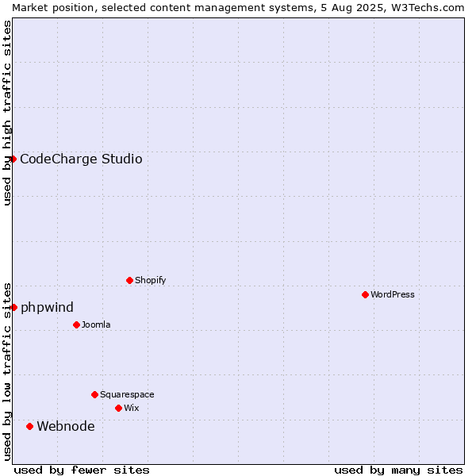The width and height of the screenshot is (476, 476).
Task: Click the CodeCharge Studio data point
Action: [13, 159]
